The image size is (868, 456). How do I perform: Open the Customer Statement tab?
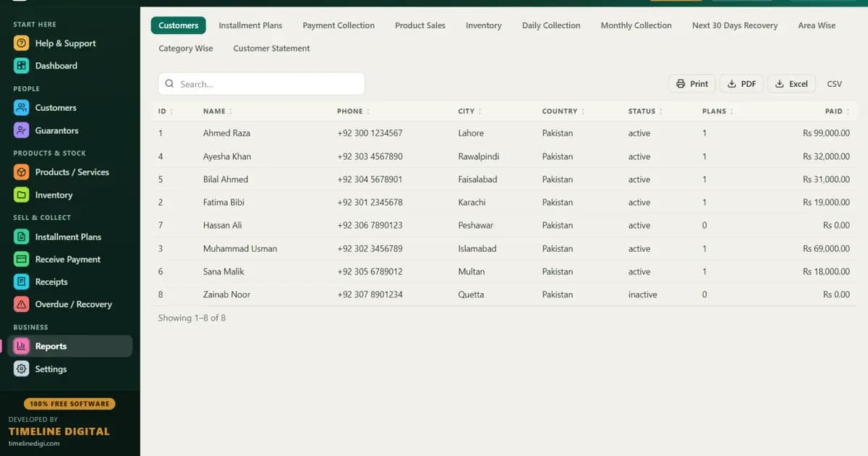(x=271, y=48)
